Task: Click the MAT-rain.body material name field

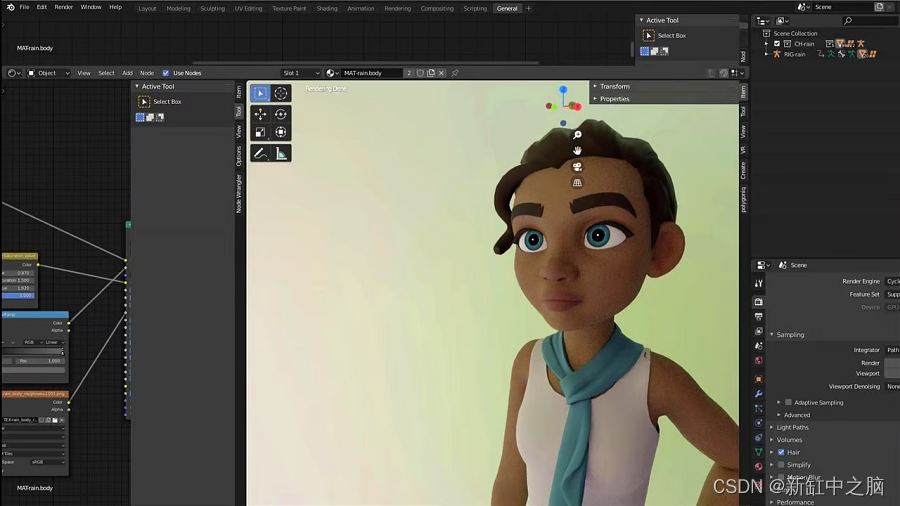Action: [373, 73]
